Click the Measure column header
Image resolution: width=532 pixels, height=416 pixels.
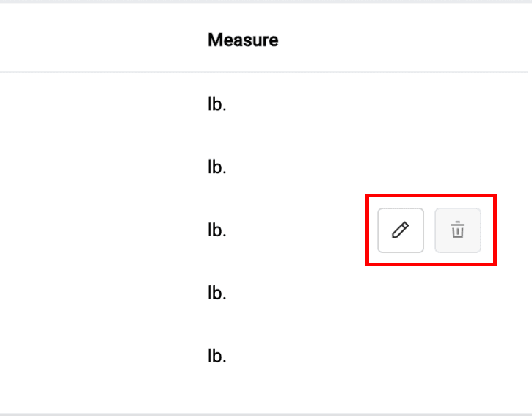pyautogui.click(x=243, y=40)
